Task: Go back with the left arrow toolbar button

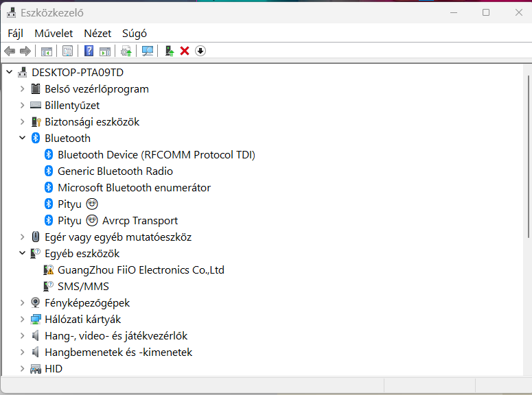Action: click(10, 51)
